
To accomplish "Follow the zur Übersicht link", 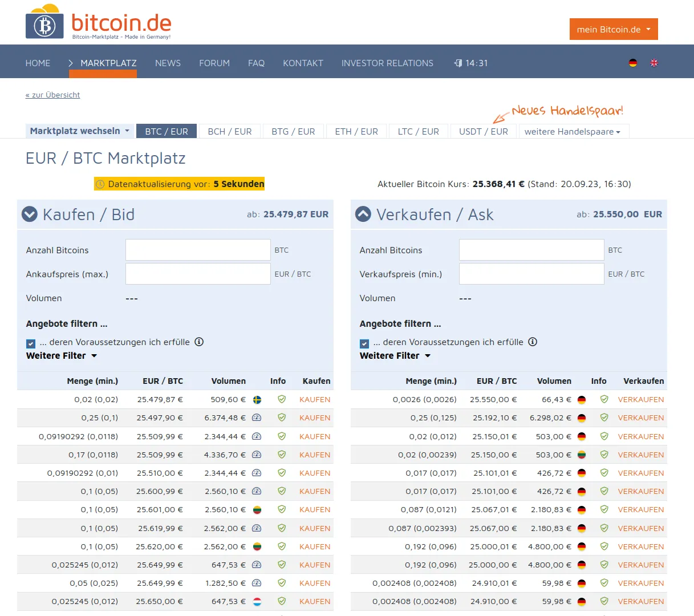I will pyautogui.click(x=52, y=95).
